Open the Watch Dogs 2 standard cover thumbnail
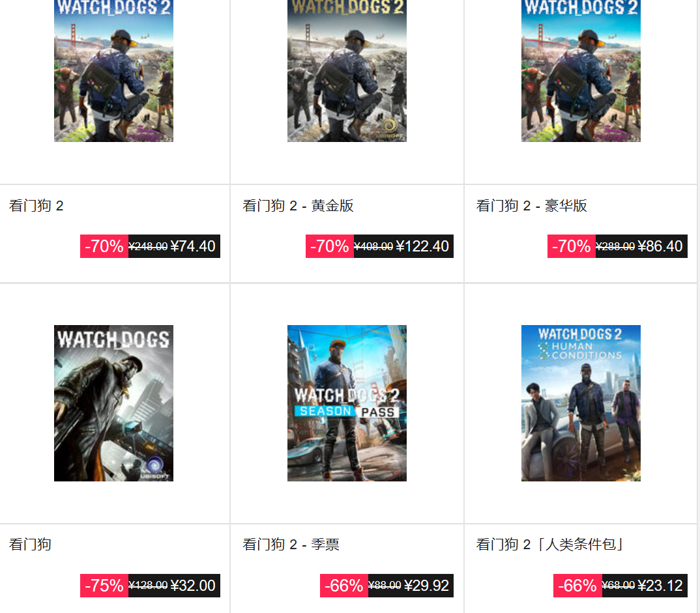The width and height of the screenshot is (700, 613). coord(113,71)
